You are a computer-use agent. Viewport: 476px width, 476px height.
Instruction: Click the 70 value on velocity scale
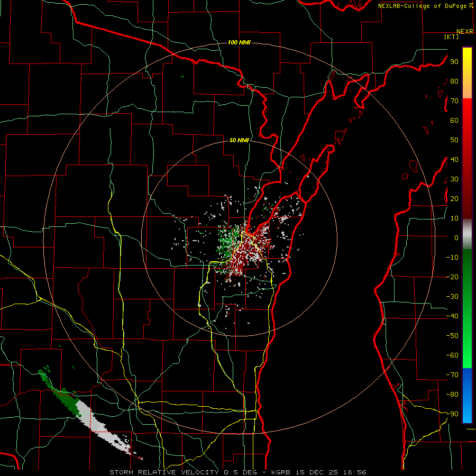click(x=454, y=101)
